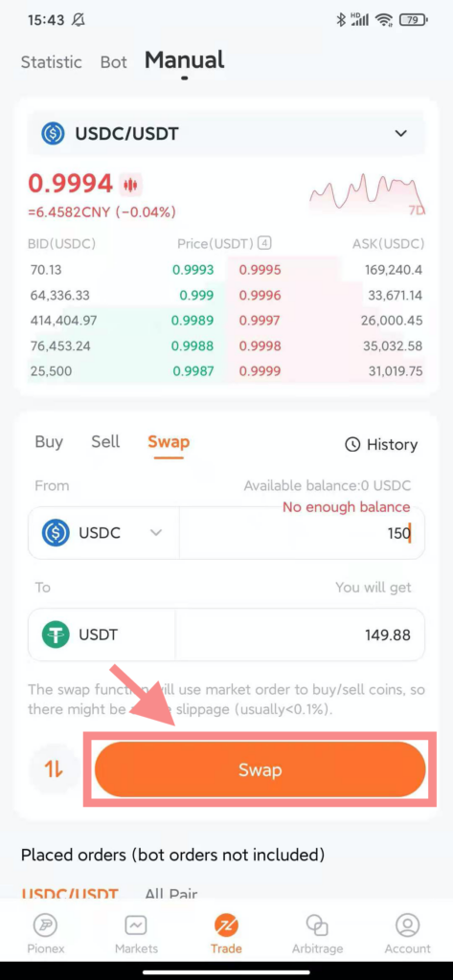Expand the USDC/USDT pair selector

pos(226,133)
